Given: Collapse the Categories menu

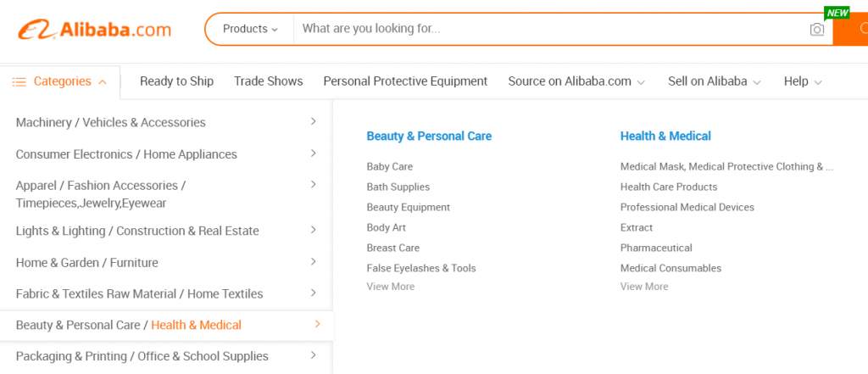Looking at the screenshot, I should pos(103,82).
